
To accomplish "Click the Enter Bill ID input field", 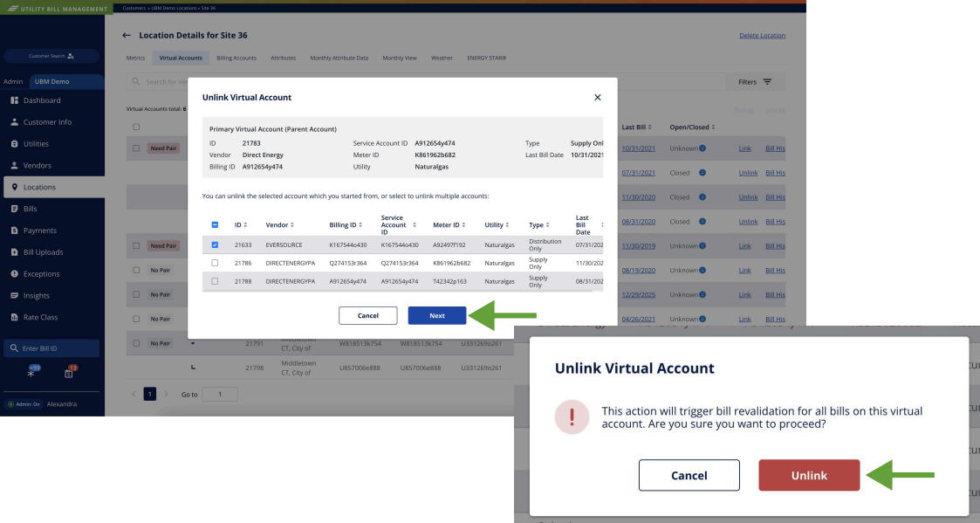I will click(x=51, y=348).
